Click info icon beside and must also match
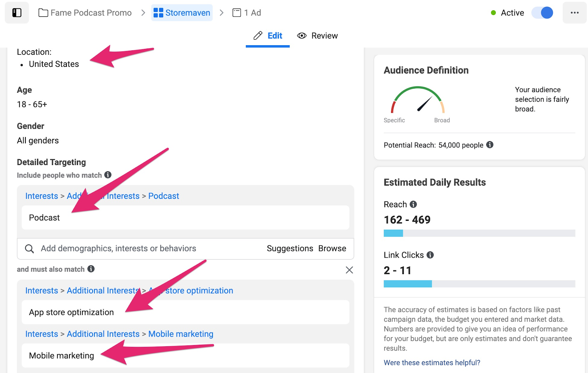The image size is (588, 373). (91, 269)
